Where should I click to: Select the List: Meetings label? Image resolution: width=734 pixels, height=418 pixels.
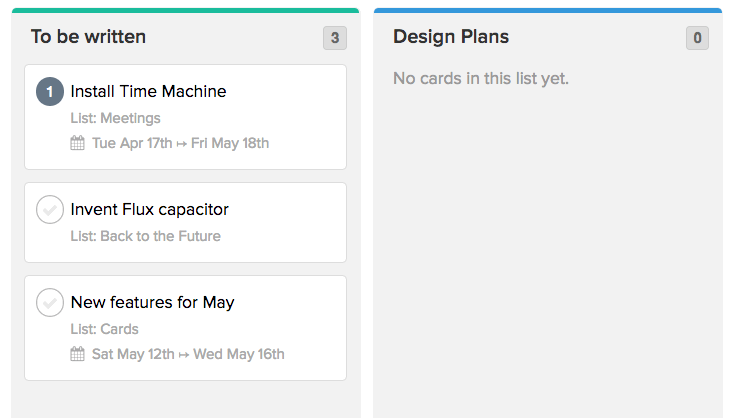(x=116, y=118)
